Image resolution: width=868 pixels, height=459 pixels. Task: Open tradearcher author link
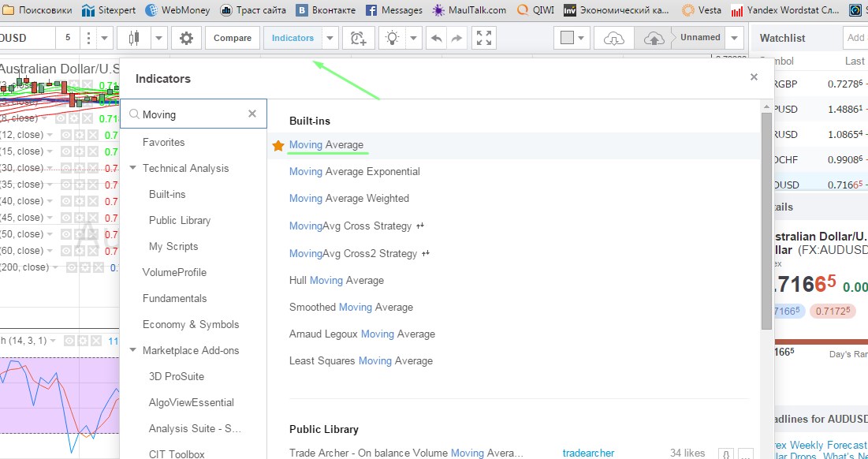[x=589, y=453]
